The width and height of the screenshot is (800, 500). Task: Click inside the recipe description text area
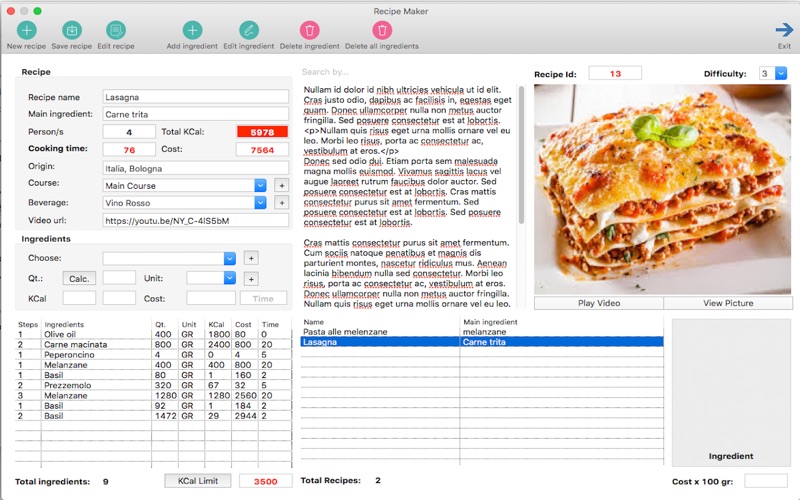point(408,196)
